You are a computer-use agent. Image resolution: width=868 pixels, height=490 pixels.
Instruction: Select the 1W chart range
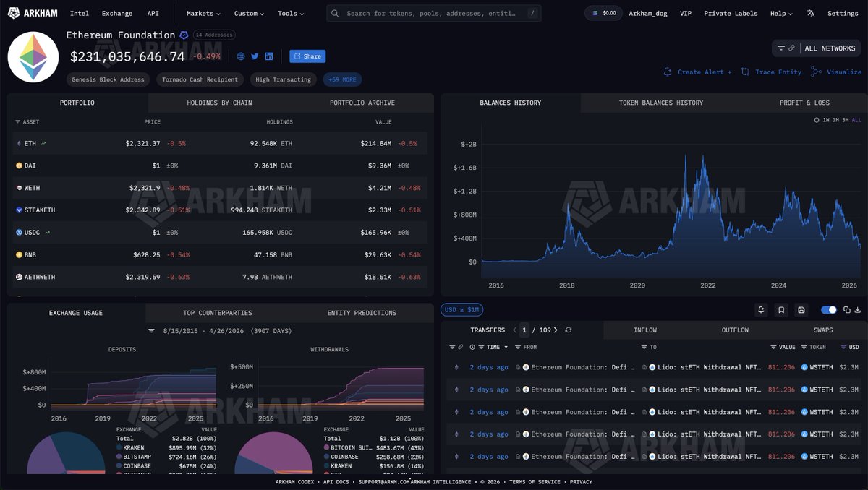[x=826, y=120]
